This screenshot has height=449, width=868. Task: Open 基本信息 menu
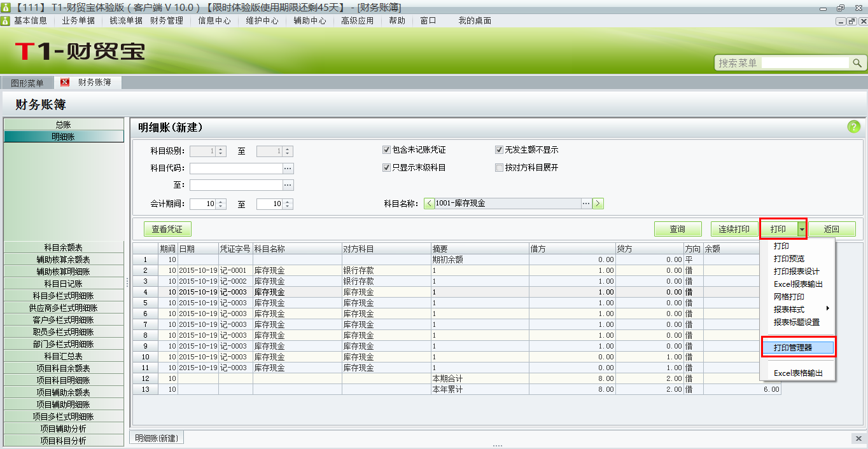pos(31,20)
